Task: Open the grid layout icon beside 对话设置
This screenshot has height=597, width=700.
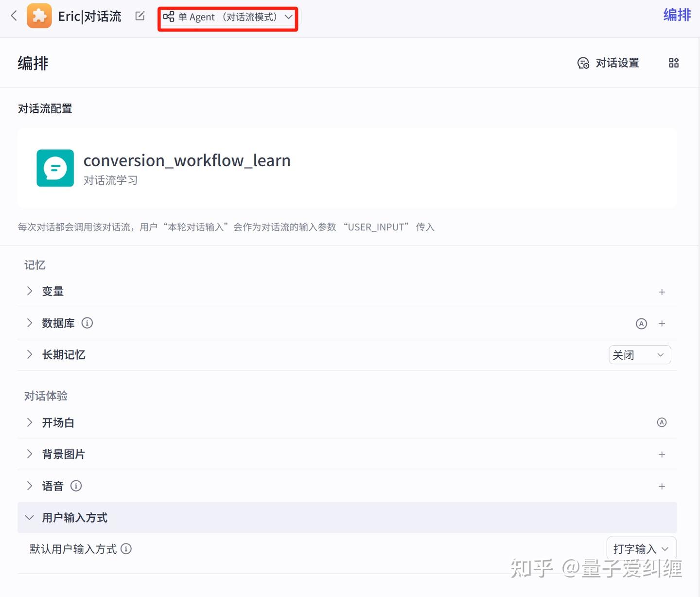Action: [674, 63]
